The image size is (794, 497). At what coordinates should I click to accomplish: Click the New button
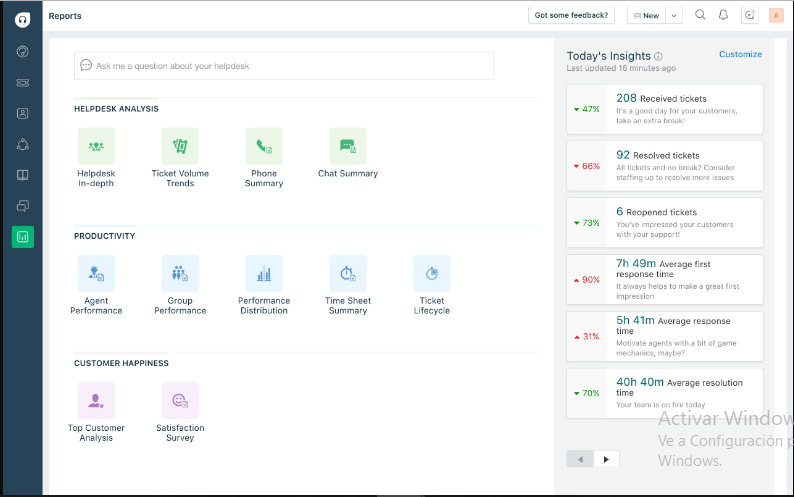(x=646, y=16)
